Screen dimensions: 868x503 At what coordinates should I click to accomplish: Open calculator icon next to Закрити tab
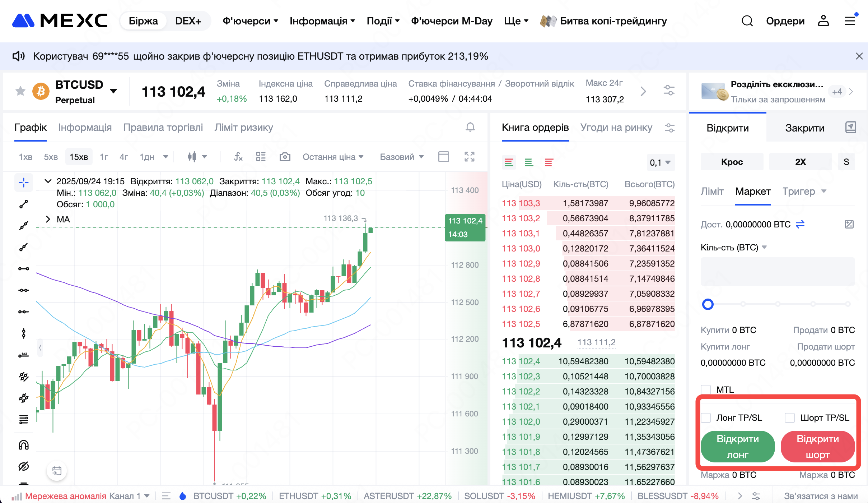(850, 127)
